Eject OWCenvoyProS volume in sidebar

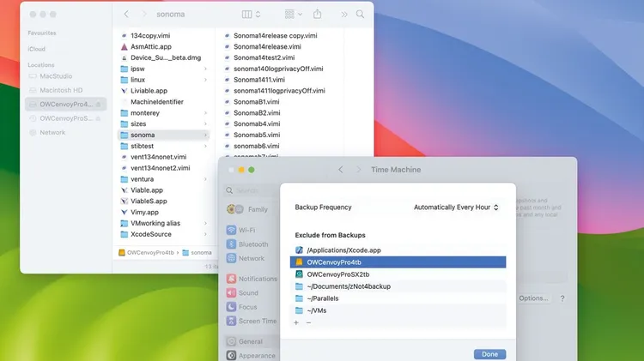[99, 118]
